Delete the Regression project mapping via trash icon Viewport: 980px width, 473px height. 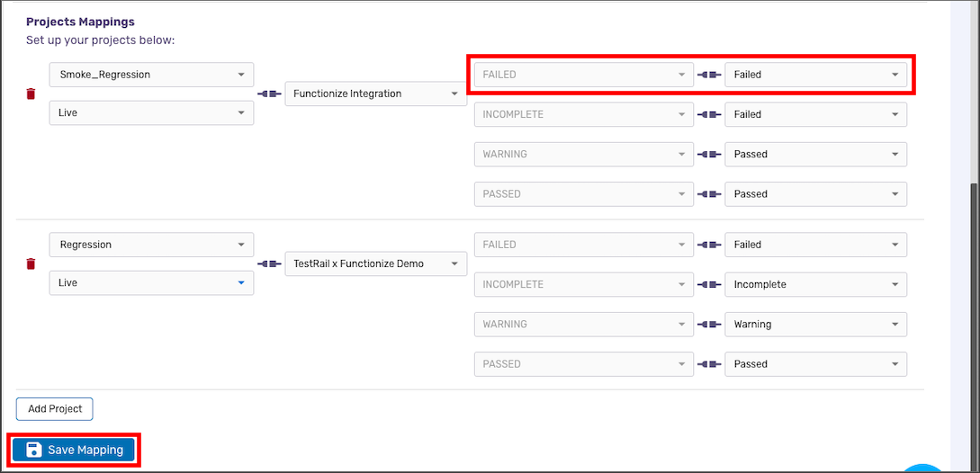tap(31, 263)
